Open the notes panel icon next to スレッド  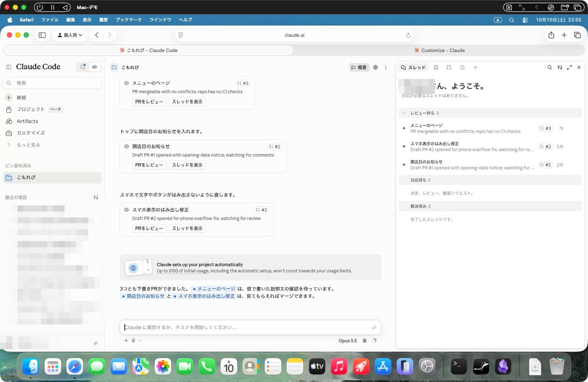[x=436, y=67]
